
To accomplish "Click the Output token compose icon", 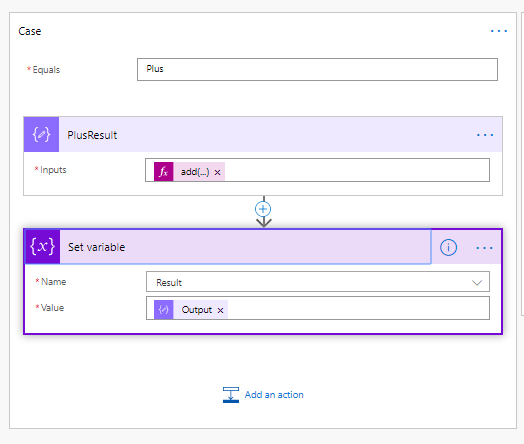I will [x=163, y=310].
